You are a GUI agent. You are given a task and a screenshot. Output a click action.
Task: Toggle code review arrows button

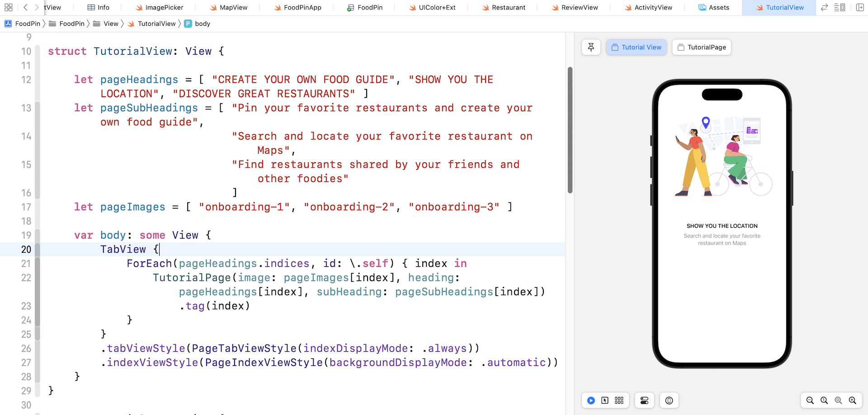click(825, 7)
